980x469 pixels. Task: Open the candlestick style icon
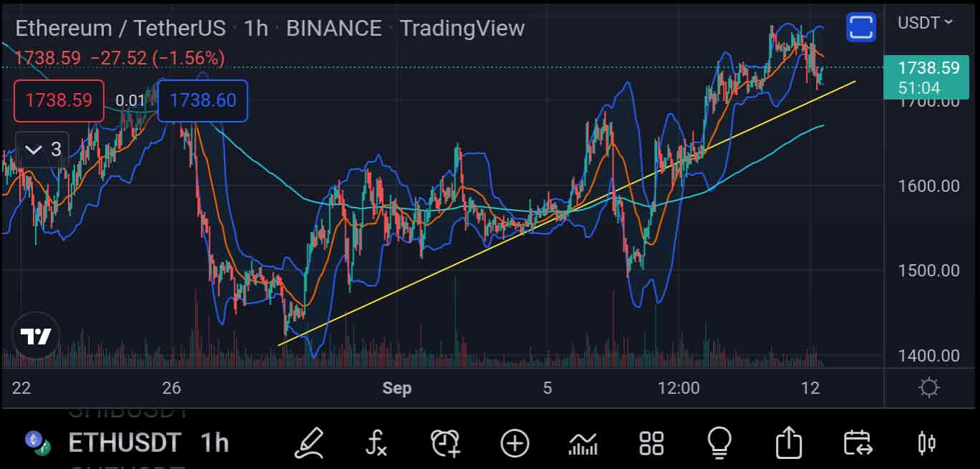click(926, 443)
